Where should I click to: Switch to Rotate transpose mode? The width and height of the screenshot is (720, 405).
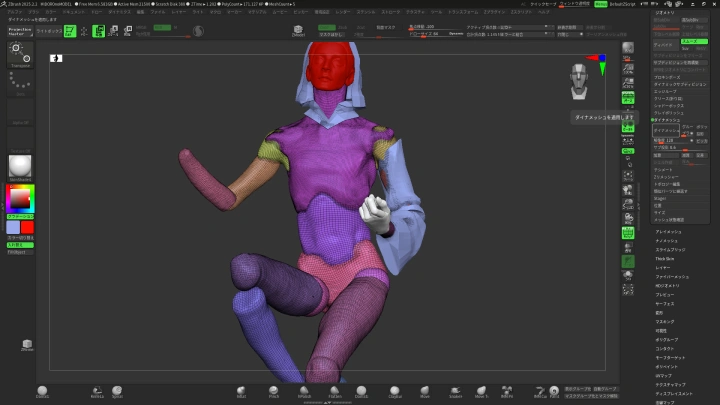pyautogui.click(x=127, y=31)
